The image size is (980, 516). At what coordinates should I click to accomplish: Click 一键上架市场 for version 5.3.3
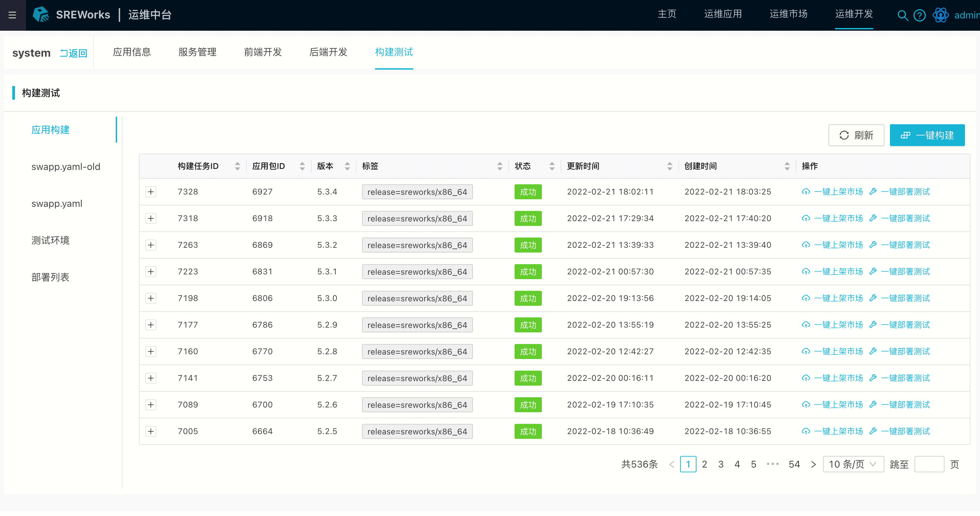pos(832,218)
